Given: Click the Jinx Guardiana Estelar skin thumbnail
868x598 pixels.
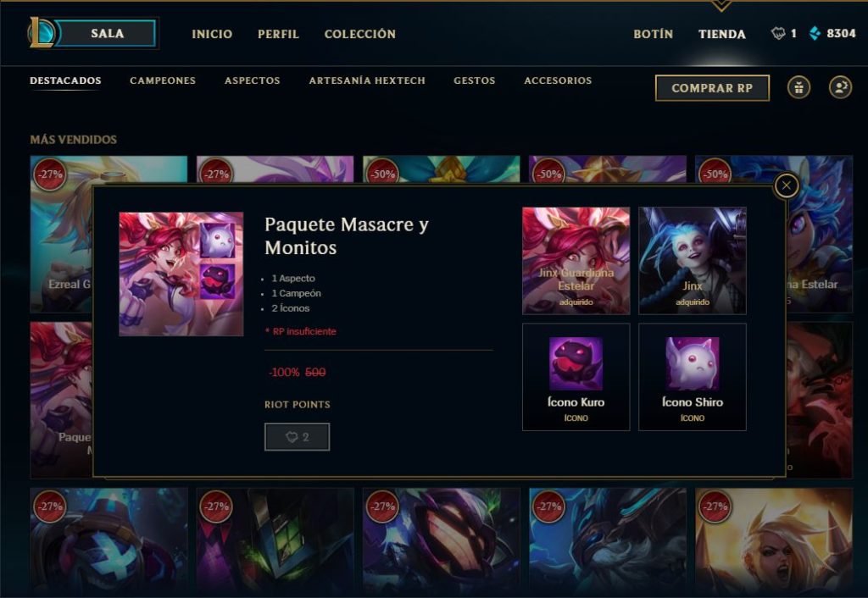Looking at the screenshot, I should (576, 261).
